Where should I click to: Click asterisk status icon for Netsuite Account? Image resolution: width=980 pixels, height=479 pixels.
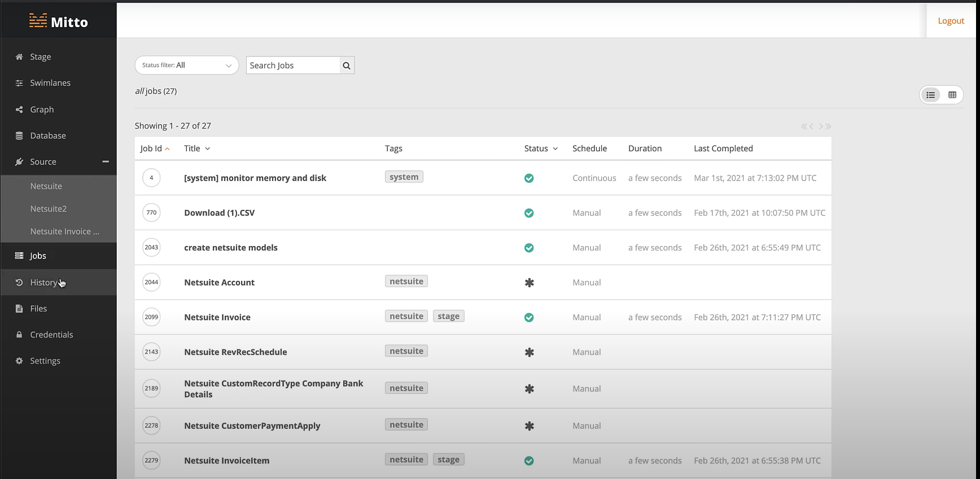pyautogui.click(x=530, y=283)
